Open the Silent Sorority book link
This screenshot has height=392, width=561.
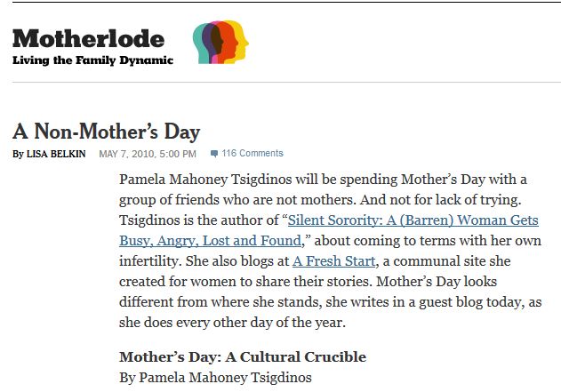point(413,220)
